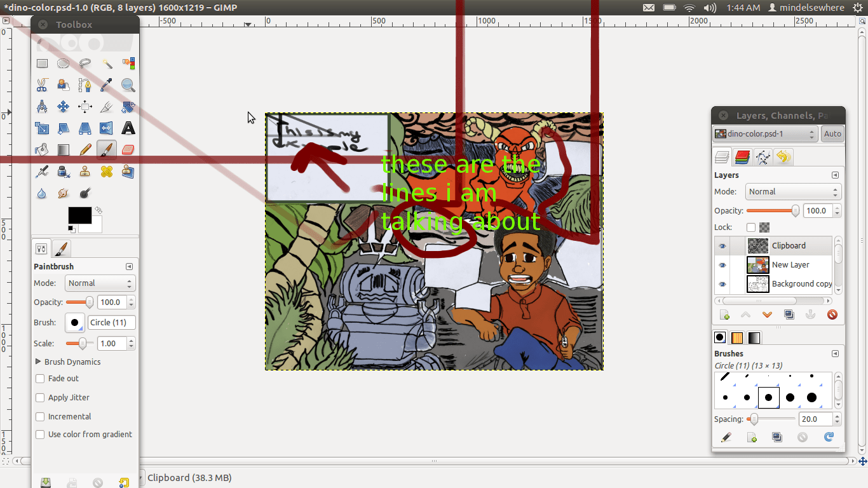The width and height of the screenshot is (868, 488).
Task: Select the Flip tool
Action: (107, 128)
